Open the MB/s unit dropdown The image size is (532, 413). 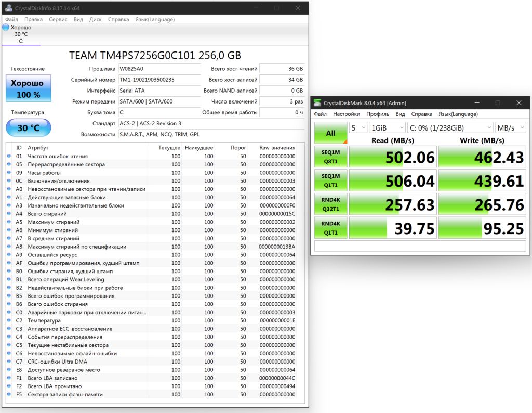pyautogui.click(x=510, y=128)
